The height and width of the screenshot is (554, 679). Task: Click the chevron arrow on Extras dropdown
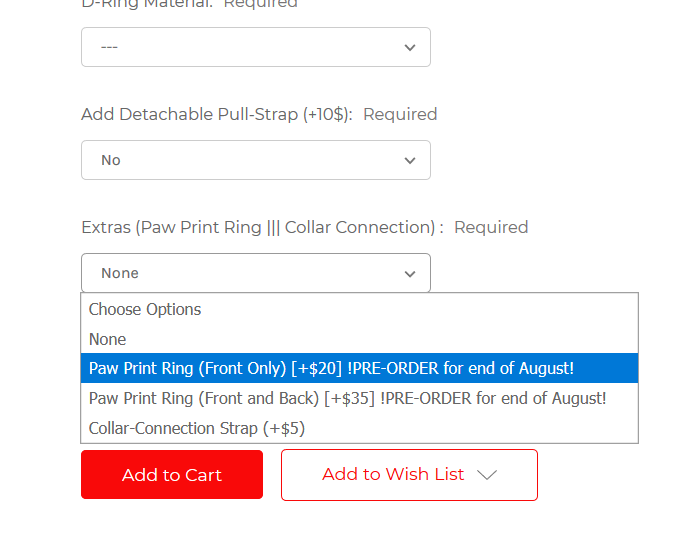click(x=410, y=274)
